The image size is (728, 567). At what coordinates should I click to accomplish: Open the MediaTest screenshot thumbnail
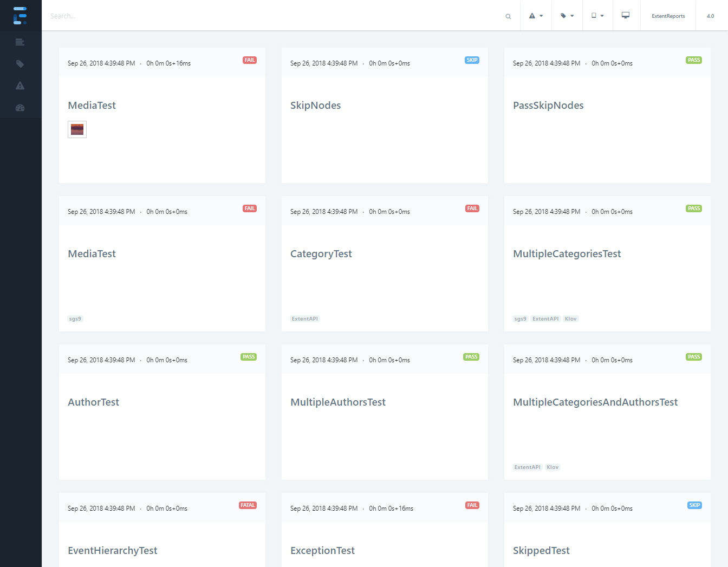pyautogui.click(x=77, y=129)
